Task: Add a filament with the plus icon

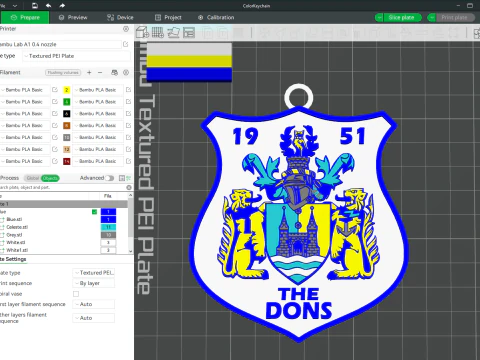Action: click(x=89, y=72)
